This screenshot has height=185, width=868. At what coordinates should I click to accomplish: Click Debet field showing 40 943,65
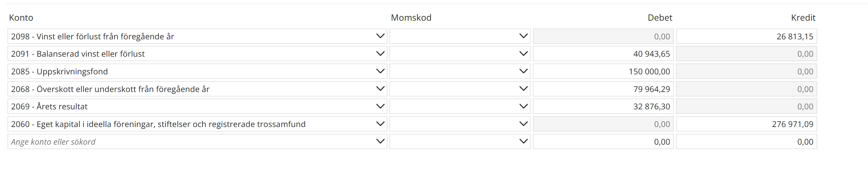tap(603, 54)
